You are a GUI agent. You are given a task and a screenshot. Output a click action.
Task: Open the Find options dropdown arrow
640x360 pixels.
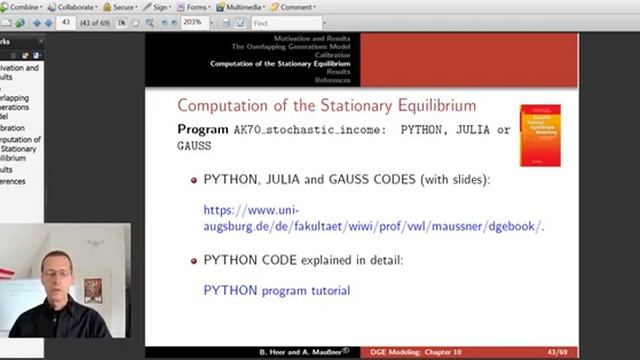pyautogui.click(x=324, y=23)
